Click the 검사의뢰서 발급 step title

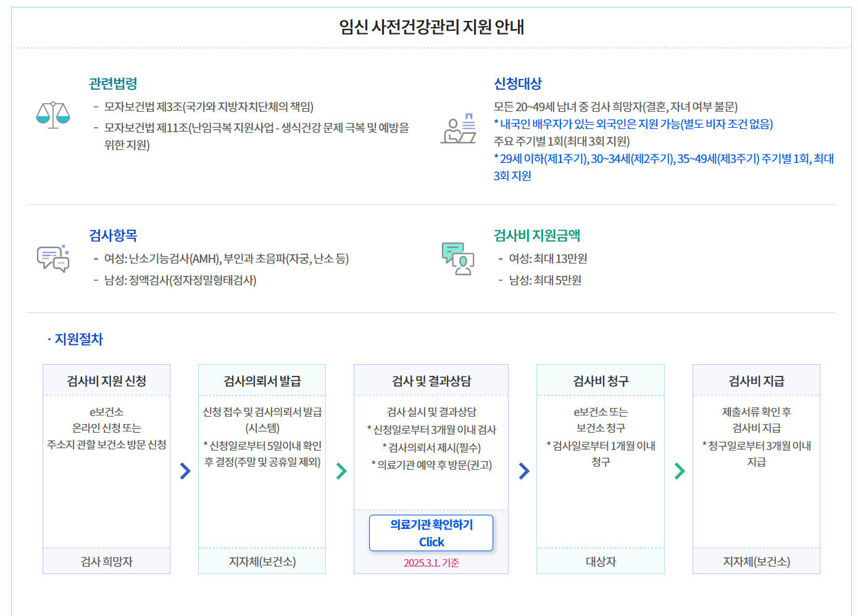point(262,381)
